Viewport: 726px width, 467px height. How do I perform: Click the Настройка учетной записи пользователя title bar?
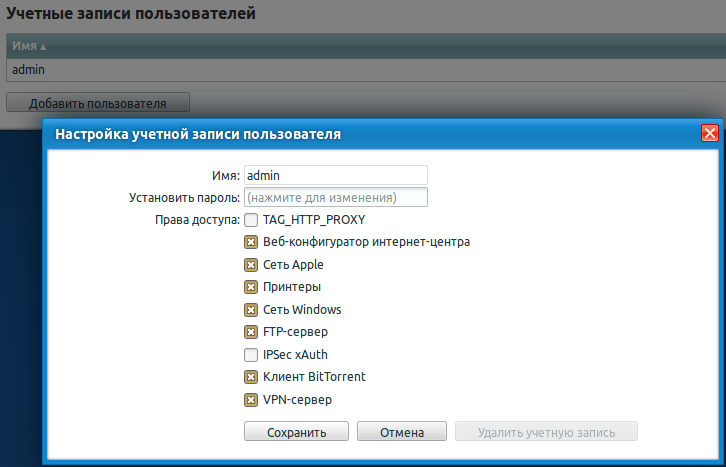click(300, 133)
